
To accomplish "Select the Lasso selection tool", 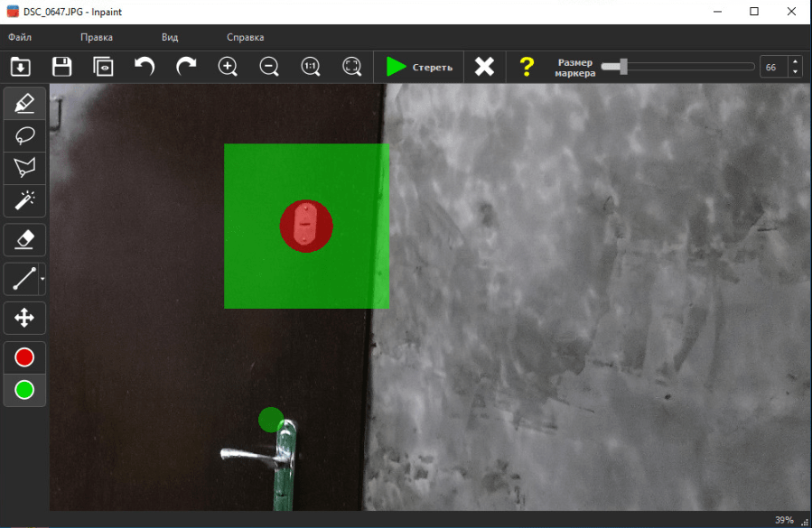I will point(24,135).
